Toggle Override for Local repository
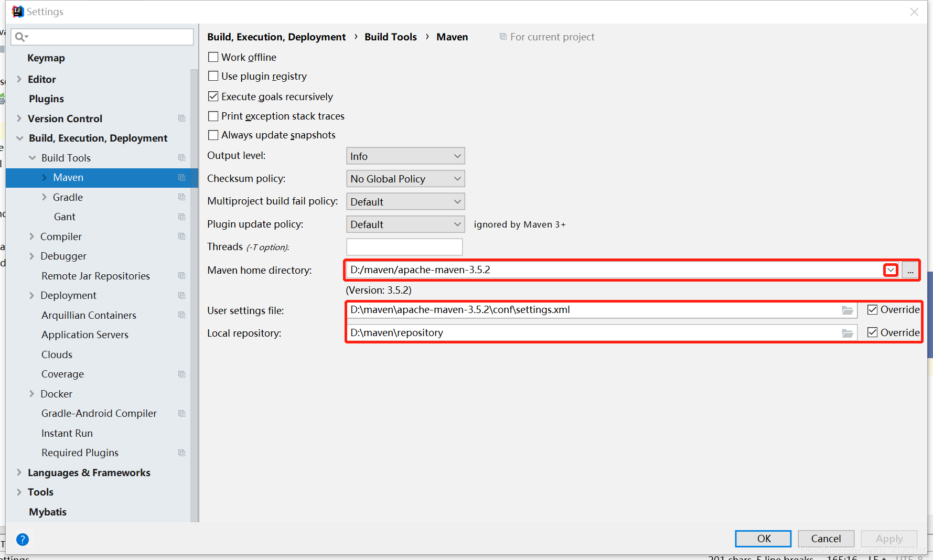 [x=872, y=332]
